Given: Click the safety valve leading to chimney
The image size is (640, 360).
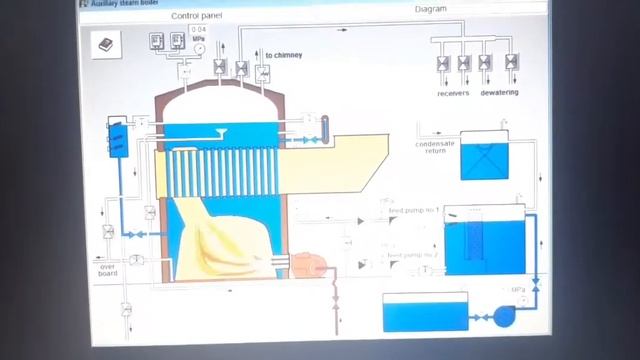Looking at the screenshot, I should tap(262, 74).
